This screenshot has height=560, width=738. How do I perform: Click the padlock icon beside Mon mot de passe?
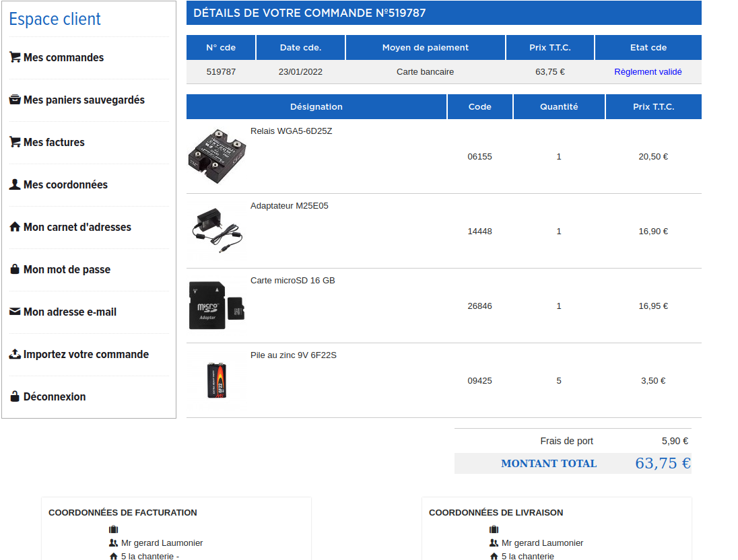click(15, 269)
